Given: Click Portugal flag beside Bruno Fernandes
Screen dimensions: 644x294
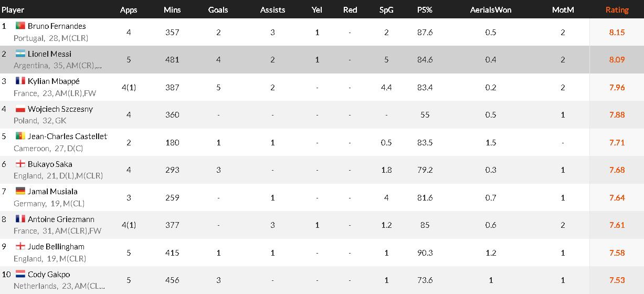Looking at the screenshot, I should point(20,26).
